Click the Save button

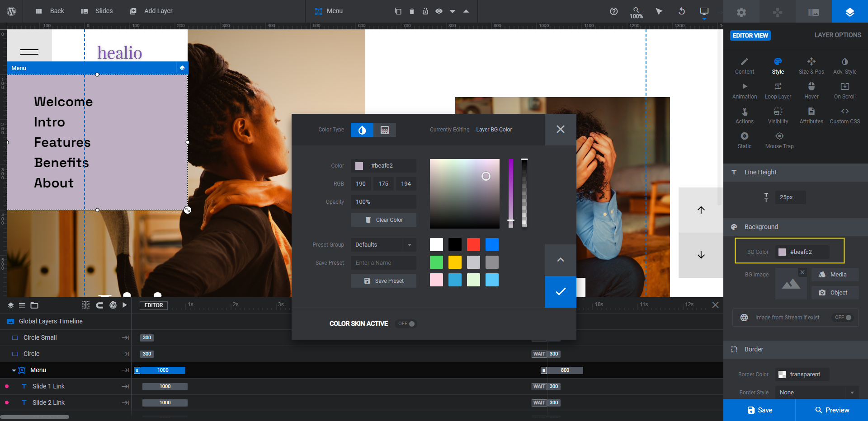[759, 410]
